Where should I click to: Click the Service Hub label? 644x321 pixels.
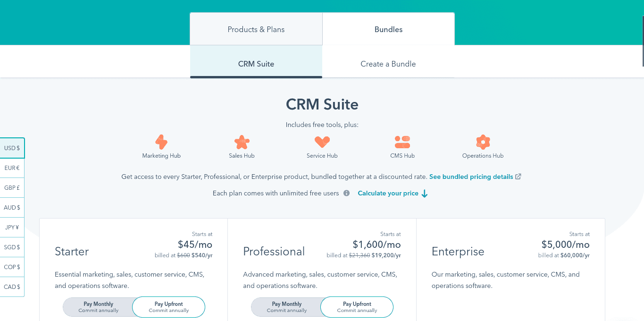pos(322,156)
